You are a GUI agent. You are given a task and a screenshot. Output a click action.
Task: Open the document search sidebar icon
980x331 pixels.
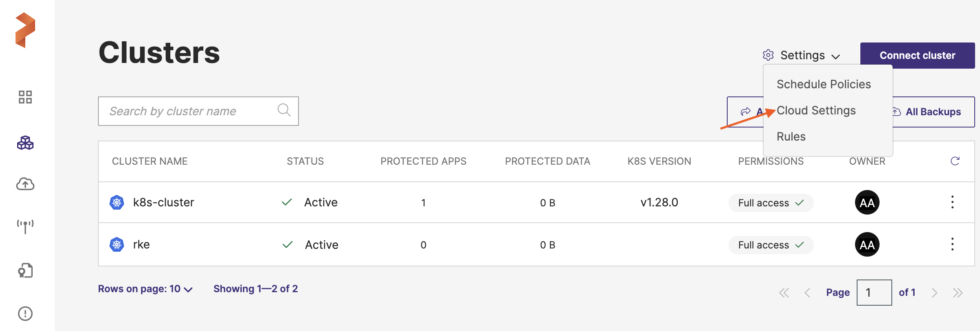tap(25, 271)
